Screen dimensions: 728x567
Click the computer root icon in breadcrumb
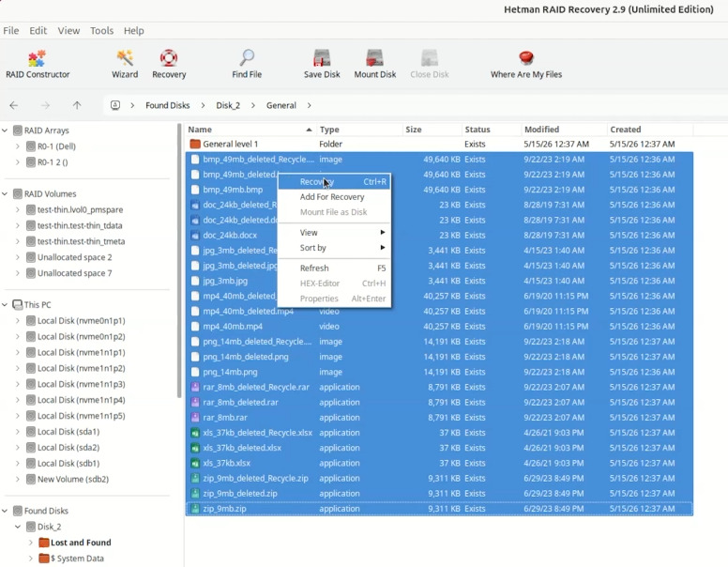pos(115,105)
